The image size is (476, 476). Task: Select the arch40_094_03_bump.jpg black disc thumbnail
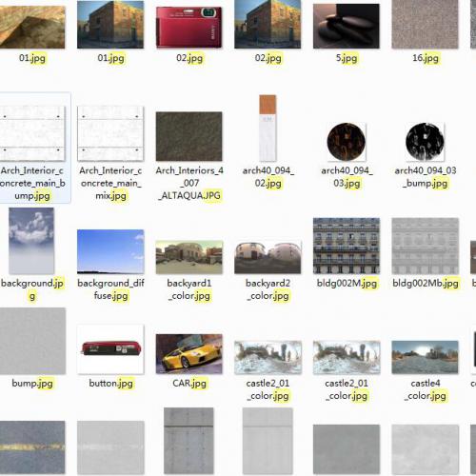click(x=425, y=142)
